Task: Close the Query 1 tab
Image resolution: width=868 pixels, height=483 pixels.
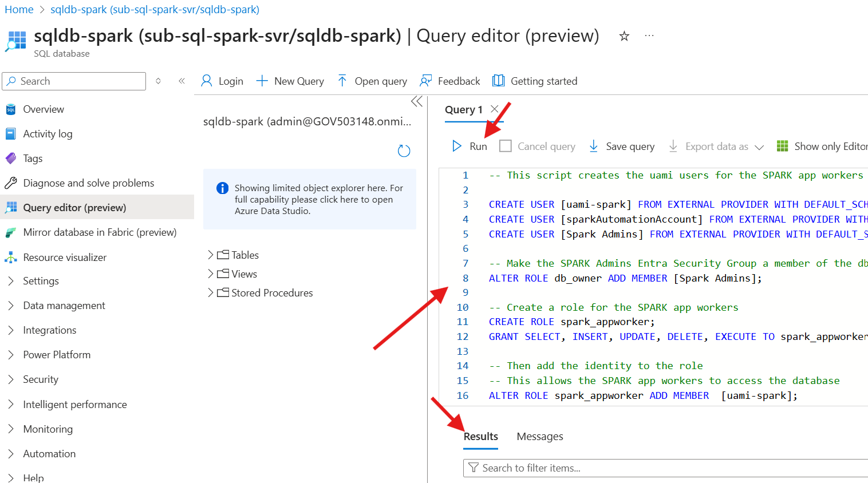Action: (x=495, y=109)
